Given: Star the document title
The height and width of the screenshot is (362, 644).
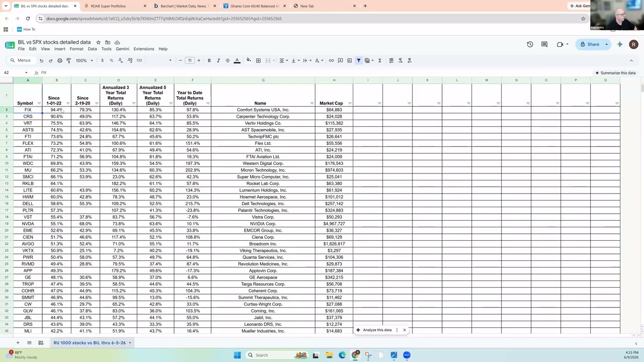Looking at the screenshot, I should [x=98, y=42].
